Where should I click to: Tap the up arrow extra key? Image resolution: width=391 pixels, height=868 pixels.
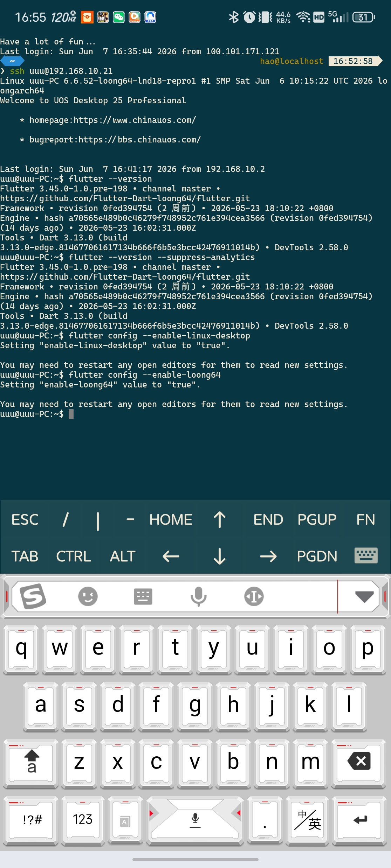pos(220,519)
